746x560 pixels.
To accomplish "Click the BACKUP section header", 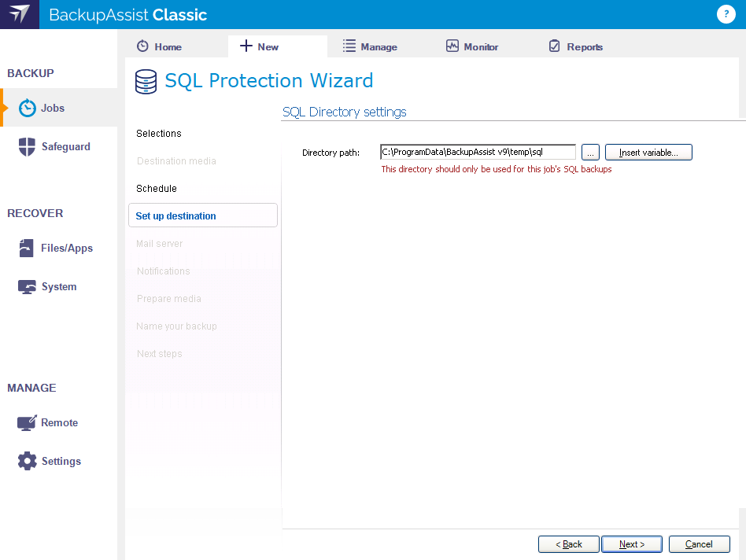I will (31, 73).
